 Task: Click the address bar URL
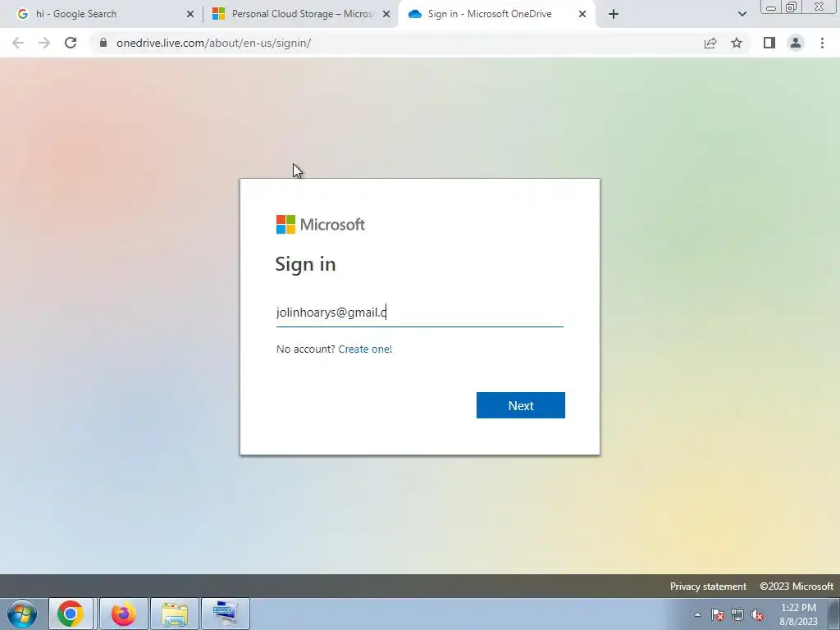pyautogui.click(x=214, y=43)
